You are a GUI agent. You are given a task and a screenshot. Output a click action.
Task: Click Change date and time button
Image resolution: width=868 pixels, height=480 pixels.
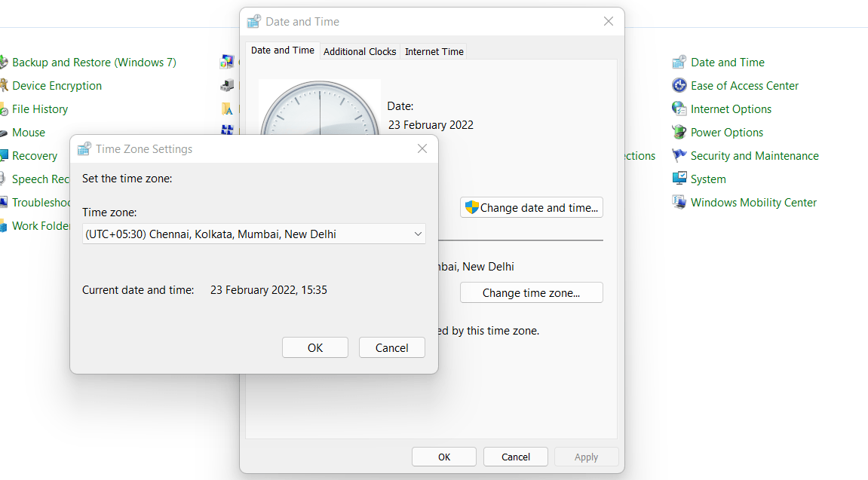click(531, 207)
